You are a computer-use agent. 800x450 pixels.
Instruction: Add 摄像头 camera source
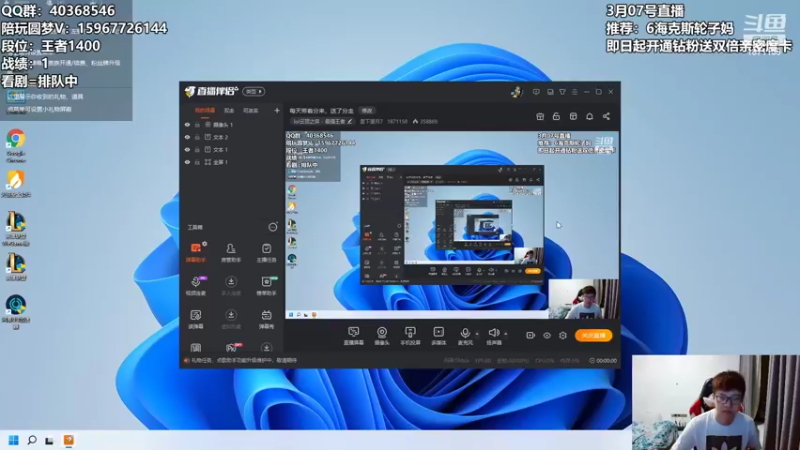pos(382,336)
